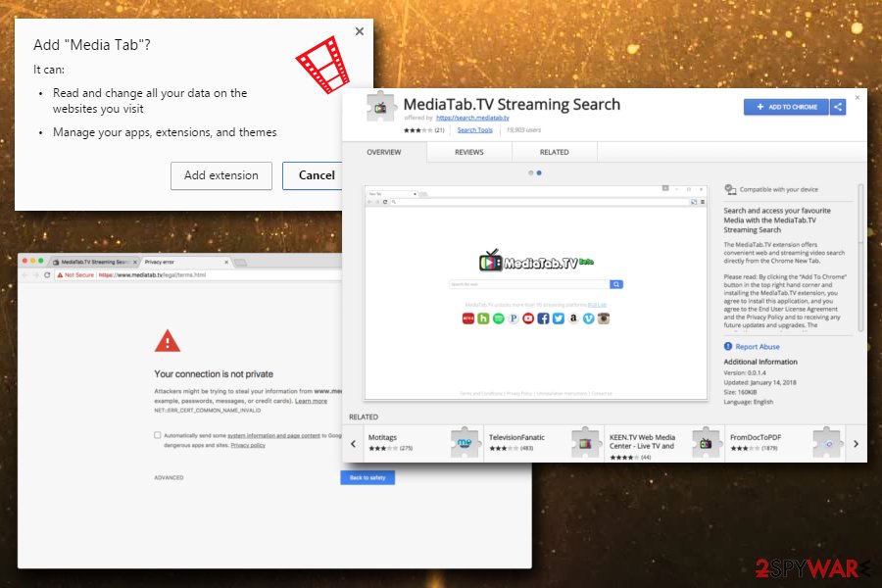Open the search.mediatab.tv offered-by link
Viewport: 882px width, 588px height.
point(472,118)
